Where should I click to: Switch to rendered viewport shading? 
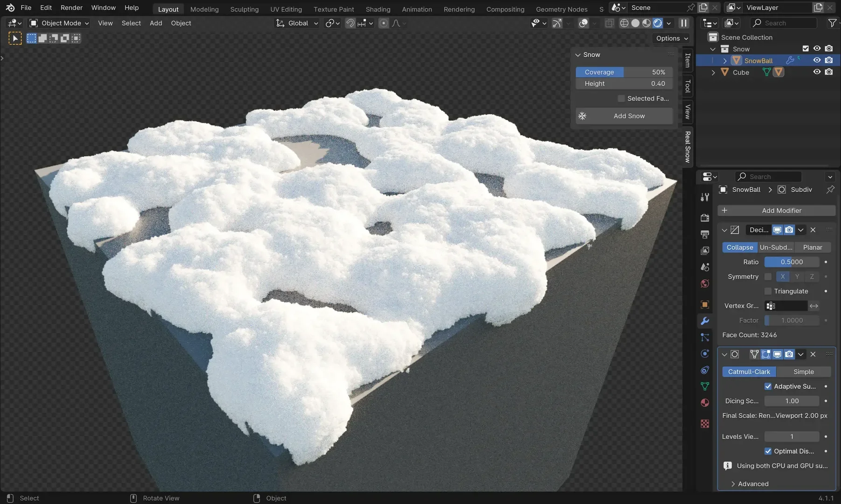tap(658, 23)
